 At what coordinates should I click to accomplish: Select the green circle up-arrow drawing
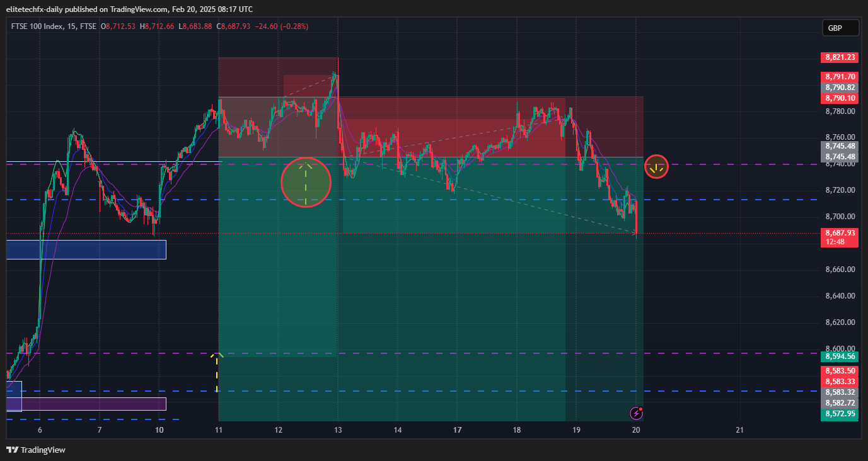point(306,183)
